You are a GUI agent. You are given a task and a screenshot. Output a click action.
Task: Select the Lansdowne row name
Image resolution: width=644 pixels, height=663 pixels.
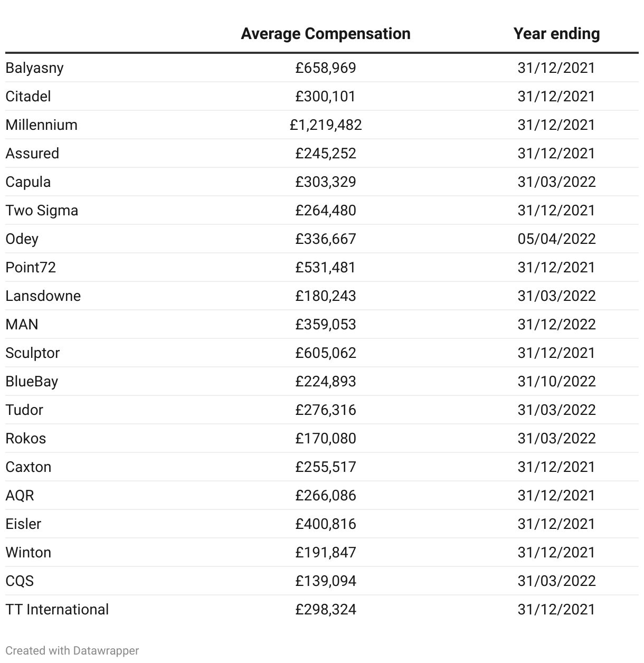43,296
